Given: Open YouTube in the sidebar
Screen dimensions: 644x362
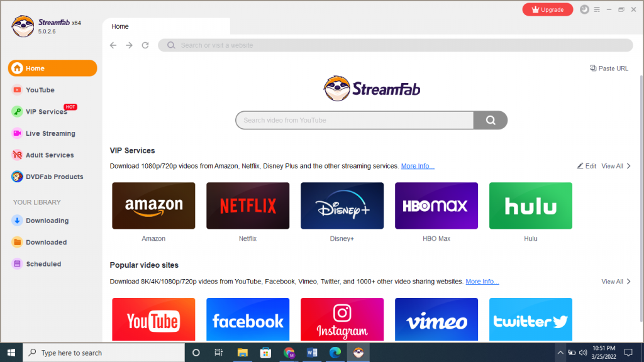Looking at the screenshot, I should pyautogui.click(x=40, y=90).
